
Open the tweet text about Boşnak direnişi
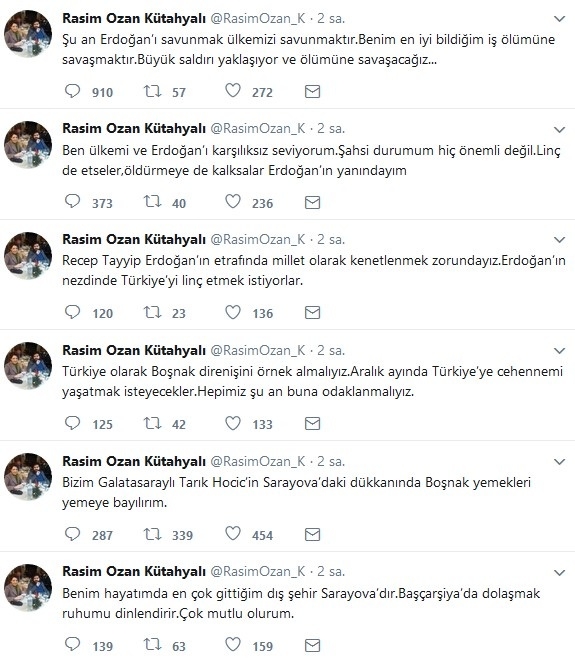point(312,382)
